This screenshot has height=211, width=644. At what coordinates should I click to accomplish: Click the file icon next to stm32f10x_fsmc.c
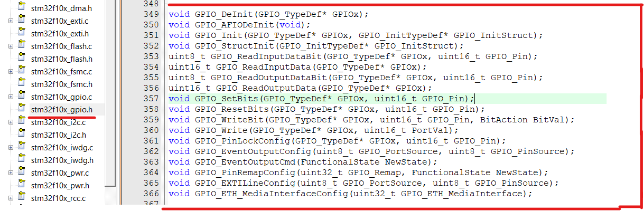click(22, 70)
